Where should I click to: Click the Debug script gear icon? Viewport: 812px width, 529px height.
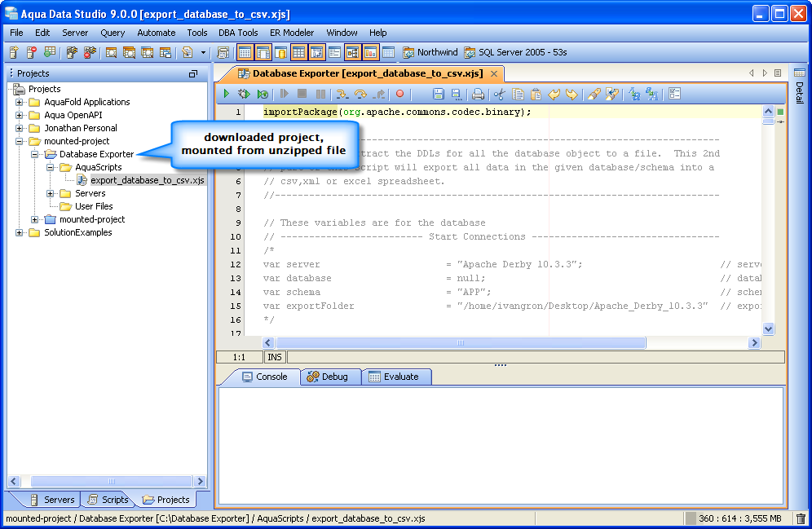[244, 94]
